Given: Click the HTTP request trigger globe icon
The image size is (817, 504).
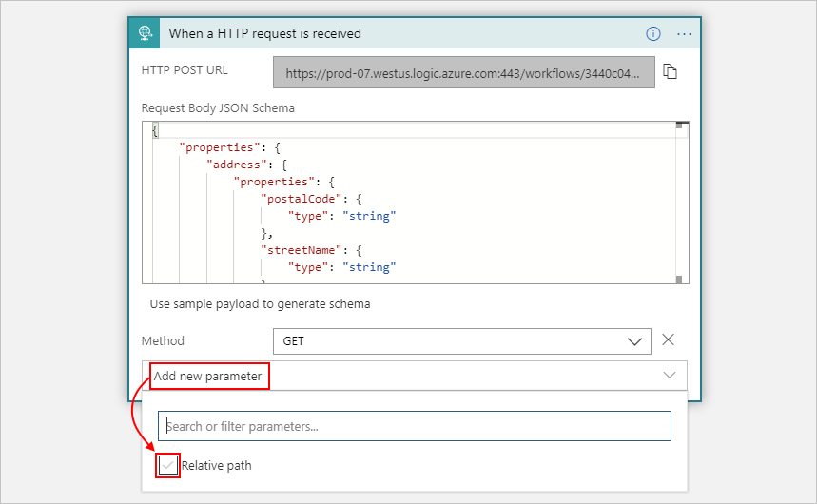Looking at the screenshot, I should (146, 33).
